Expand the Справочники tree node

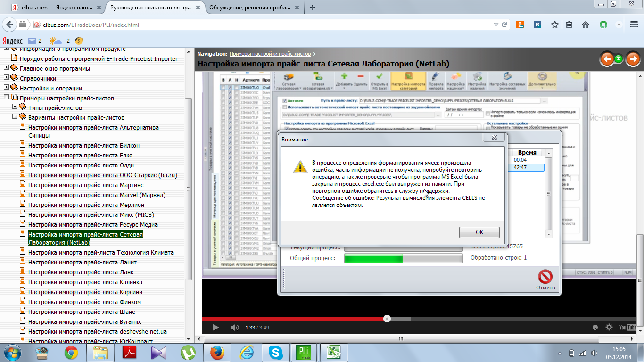7,78
